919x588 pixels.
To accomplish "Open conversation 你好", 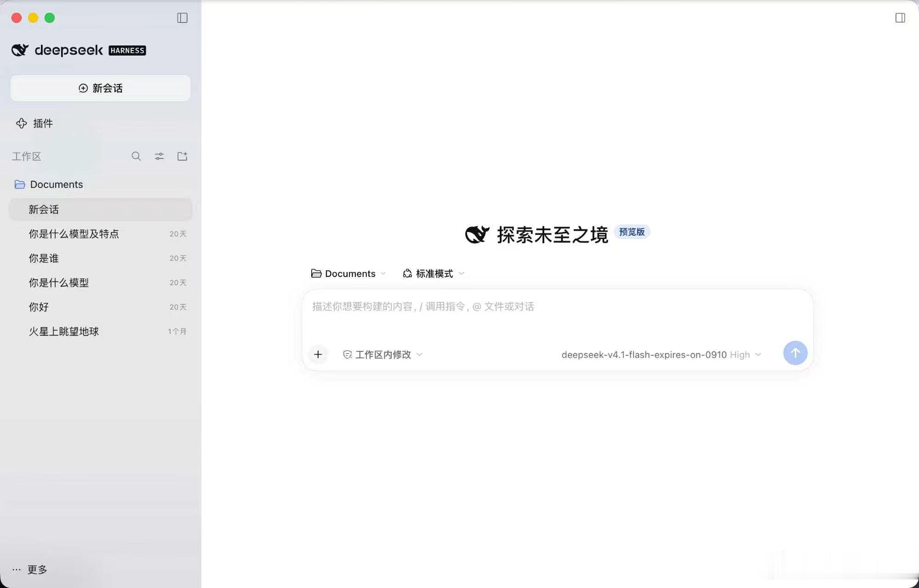I will [x=101, y=307].
